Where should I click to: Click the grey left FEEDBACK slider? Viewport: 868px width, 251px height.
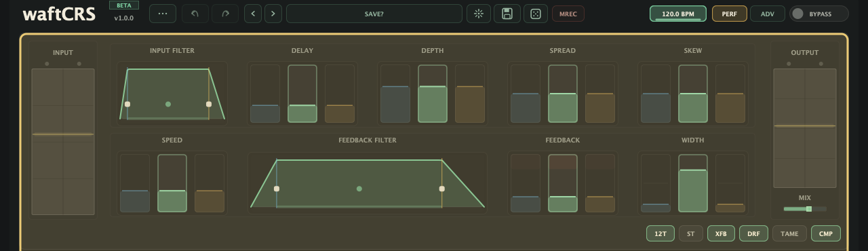point(526,183)
